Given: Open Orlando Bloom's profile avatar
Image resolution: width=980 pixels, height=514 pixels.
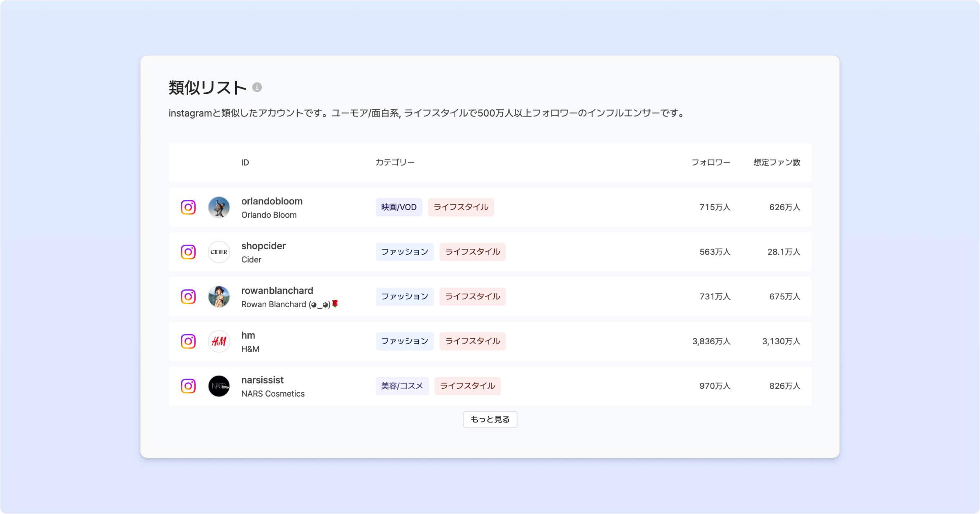Looking at the screenshot, I should 219,207.
